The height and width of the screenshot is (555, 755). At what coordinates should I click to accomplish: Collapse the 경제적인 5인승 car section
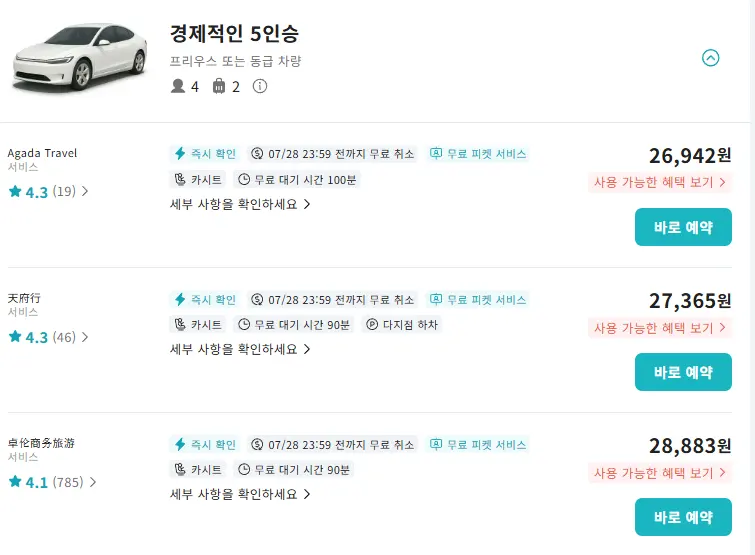(710, 58)
